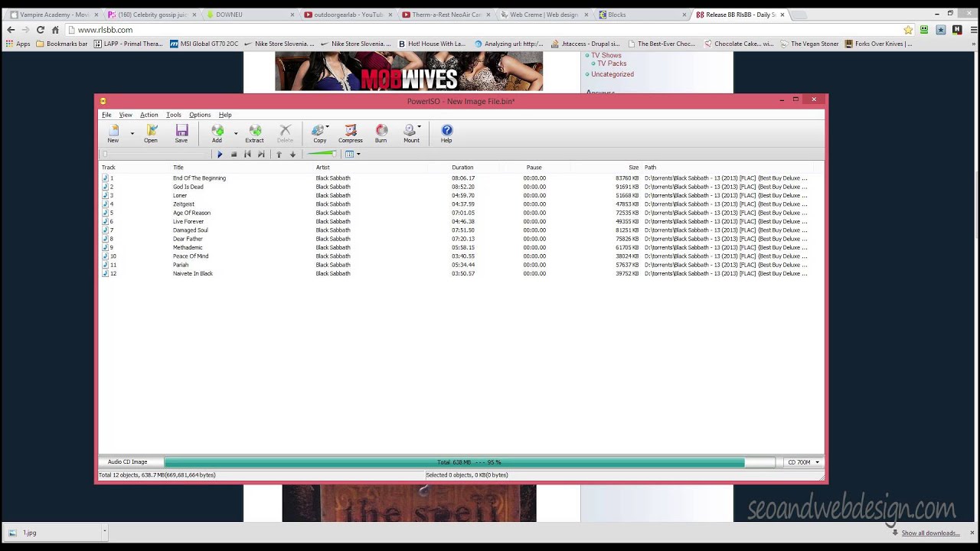
Task: Expand the Add button dropdown arrow
Action: coord(236,133)
